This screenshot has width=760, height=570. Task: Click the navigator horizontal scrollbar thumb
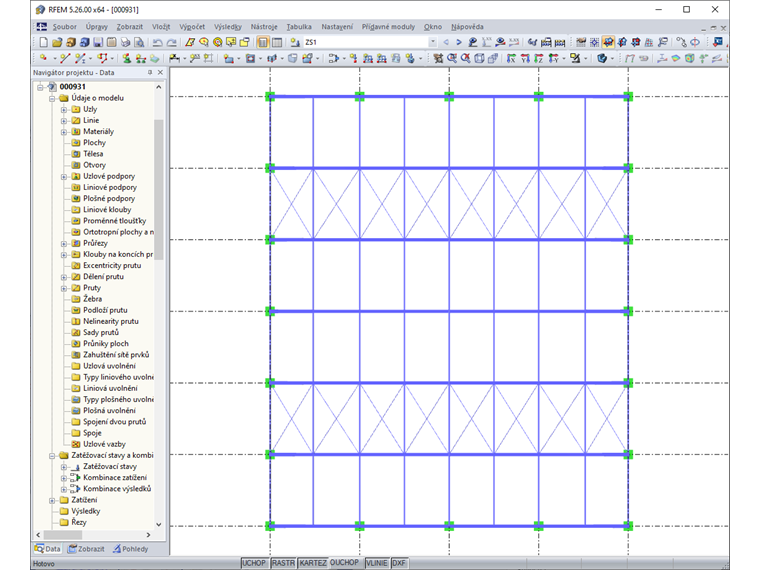pyautogui.click(x=63, y=535)
